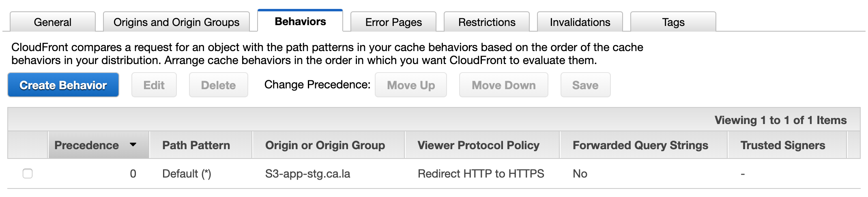The height and width of the screenshot is (197, 868).
Task: Open the Invalidations tab
Action: pos(580,22)
